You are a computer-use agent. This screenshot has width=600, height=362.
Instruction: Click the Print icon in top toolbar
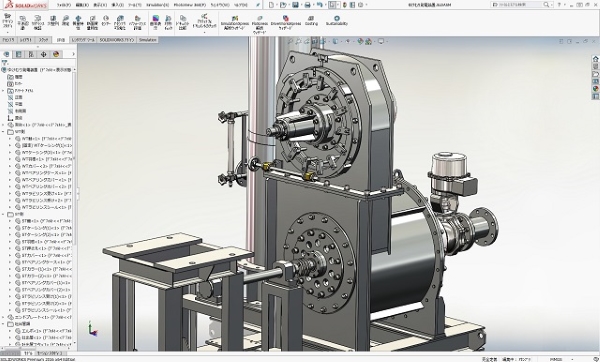(x=307, y=5)
